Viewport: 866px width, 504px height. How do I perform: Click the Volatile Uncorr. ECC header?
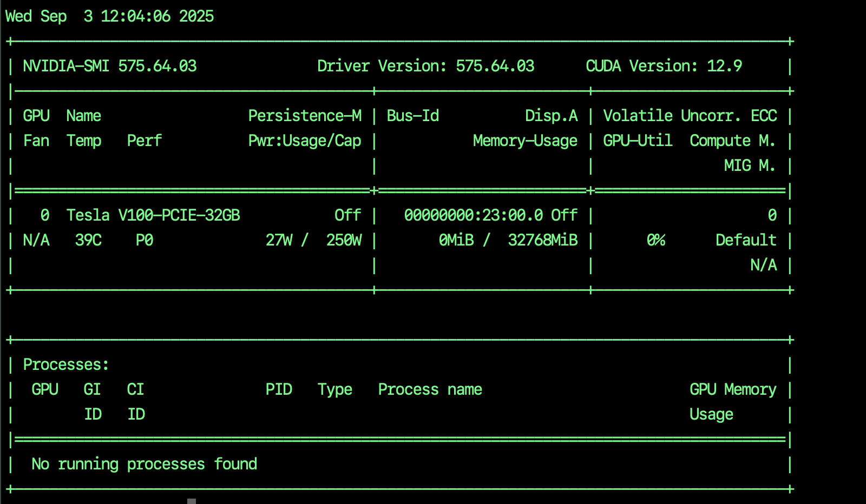coord(690,116)
